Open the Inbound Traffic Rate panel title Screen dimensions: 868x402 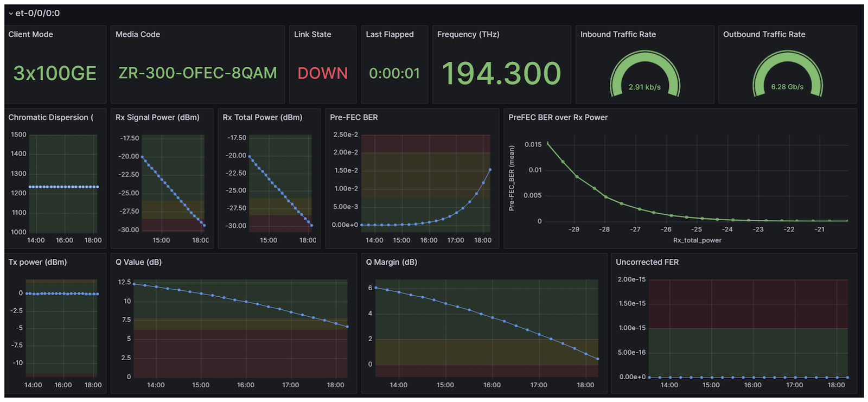coord(618,34)
